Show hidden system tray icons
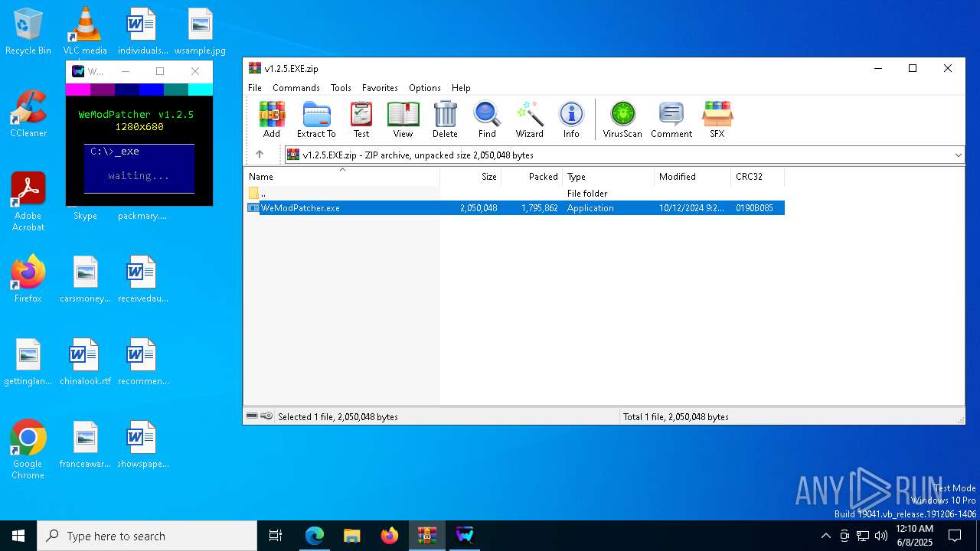The height and width of the screenshot is (551, 980). 825,536
